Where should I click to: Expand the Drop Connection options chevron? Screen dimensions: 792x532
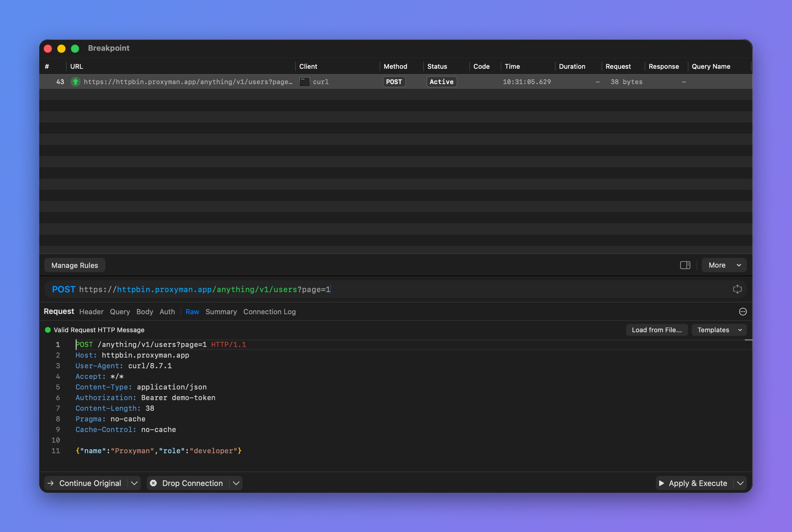coord(236,483)
